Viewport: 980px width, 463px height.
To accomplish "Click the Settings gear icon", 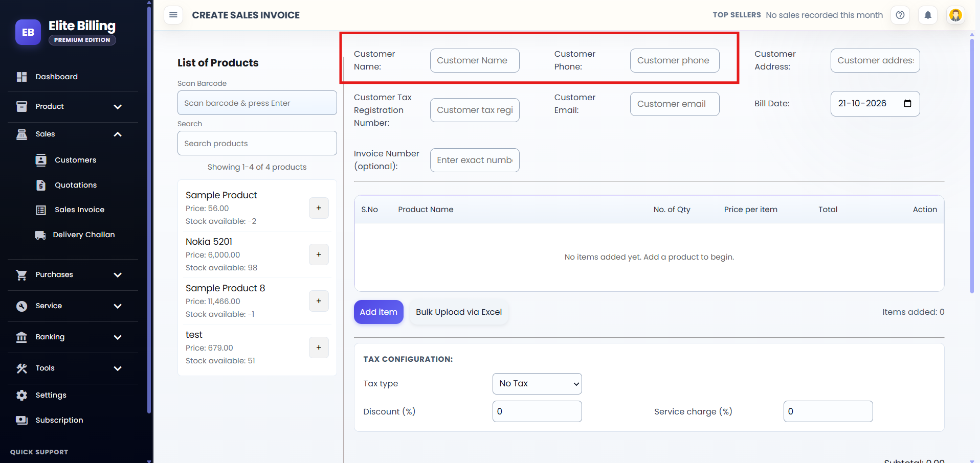I will [x=21, y=395].
